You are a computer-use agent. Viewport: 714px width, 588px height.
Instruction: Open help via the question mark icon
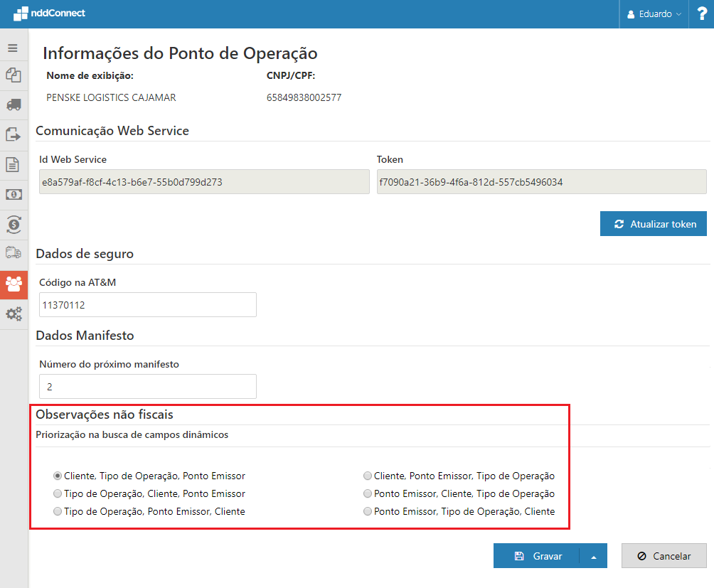(x=701, y=14)
